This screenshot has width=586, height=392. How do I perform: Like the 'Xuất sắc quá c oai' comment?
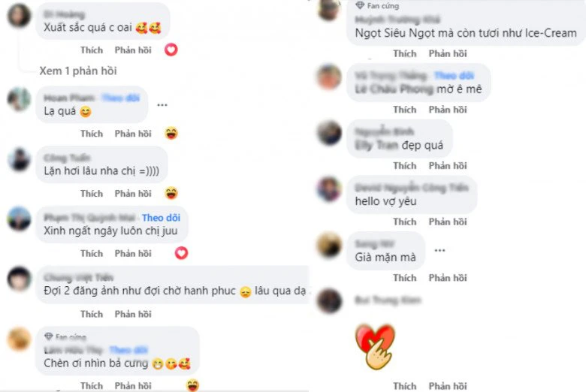92,50
